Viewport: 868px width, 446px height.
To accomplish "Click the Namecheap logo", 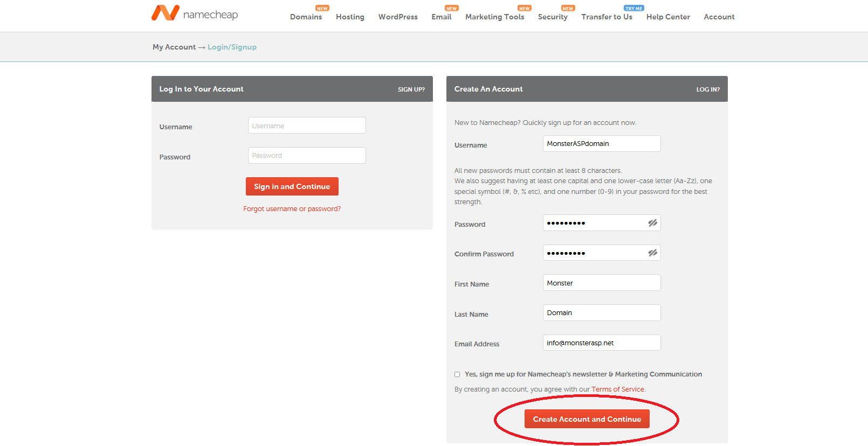I will 195,13.
